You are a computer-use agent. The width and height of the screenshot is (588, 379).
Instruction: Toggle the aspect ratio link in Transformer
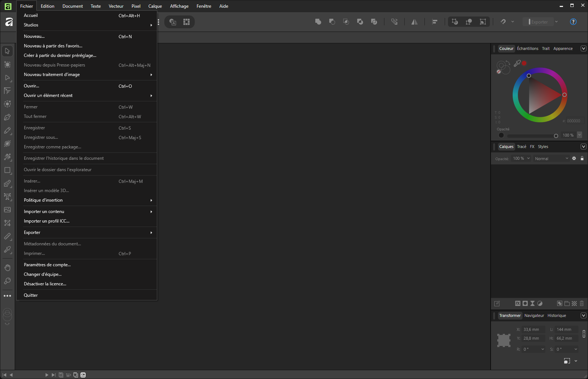[x=584, y=334]
